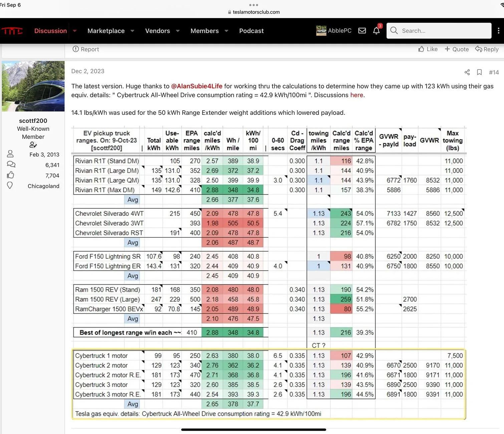Click the location pin icon beside Chicagoland
504x434 pixels.
tap(10, 185)
